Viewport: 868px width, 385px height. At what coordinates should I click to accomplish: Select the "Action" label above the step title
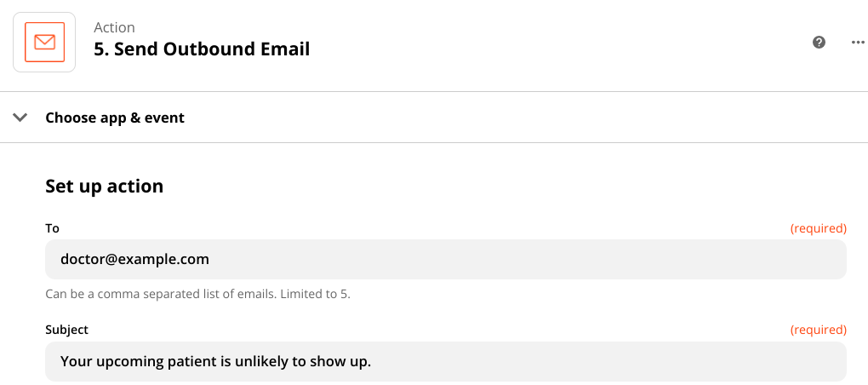(x=114, y=27)
